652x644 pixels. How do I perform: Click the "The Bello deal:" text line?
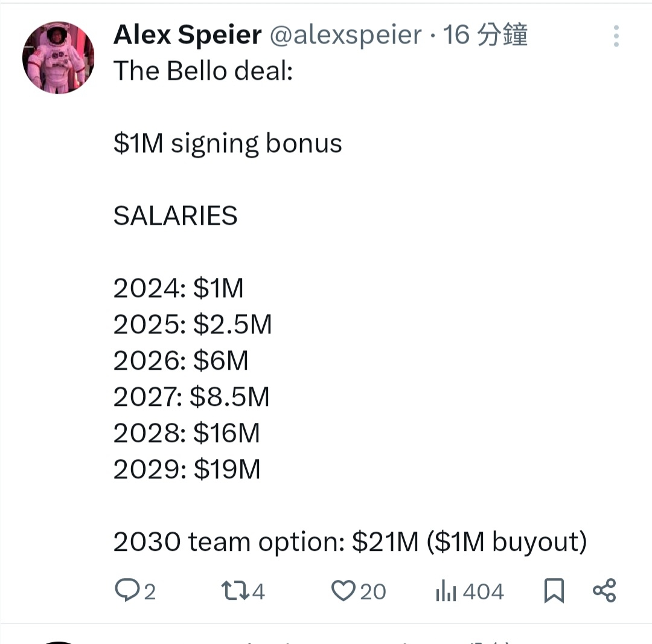[203, 71]
